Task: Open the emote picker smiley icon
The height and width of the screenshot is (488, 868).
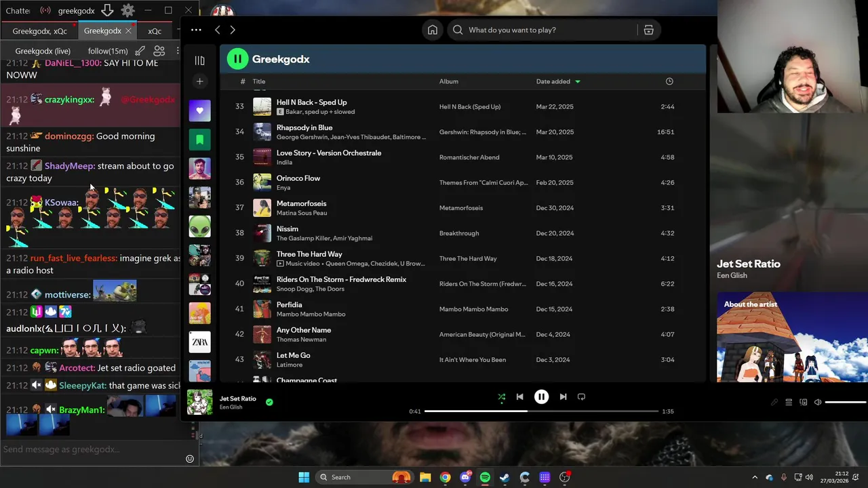Action: coord(190,459)
